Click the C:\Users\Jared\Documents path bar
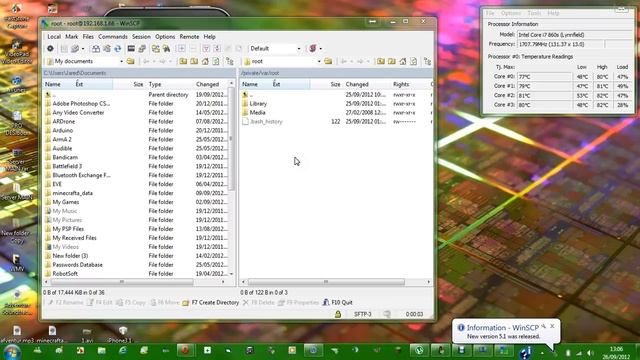 click(x=139, y=73)
